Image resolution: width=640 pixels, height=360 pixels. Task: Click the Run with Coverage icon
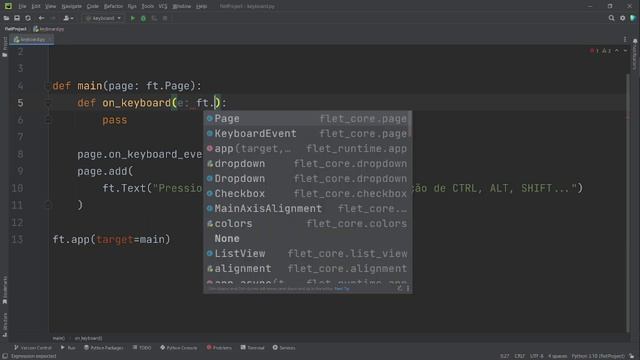coord(154,18)
